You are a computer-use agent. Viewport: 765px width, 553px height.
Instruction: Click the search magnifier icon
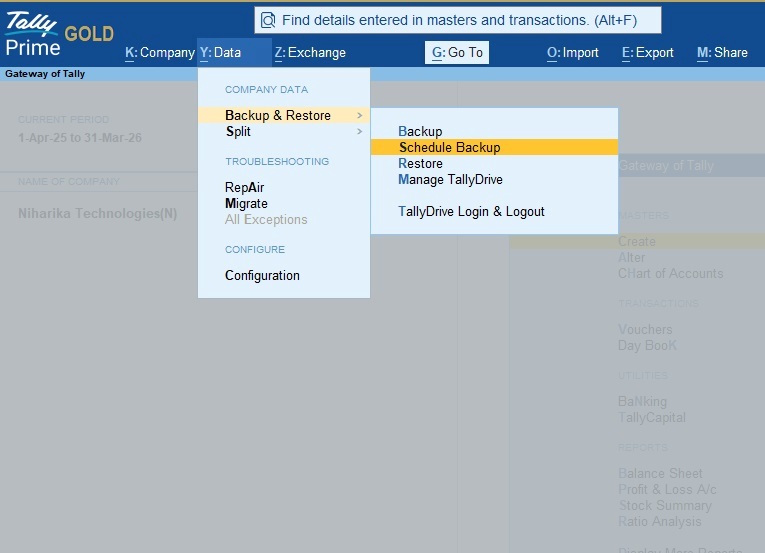click(x=268, y=20)
